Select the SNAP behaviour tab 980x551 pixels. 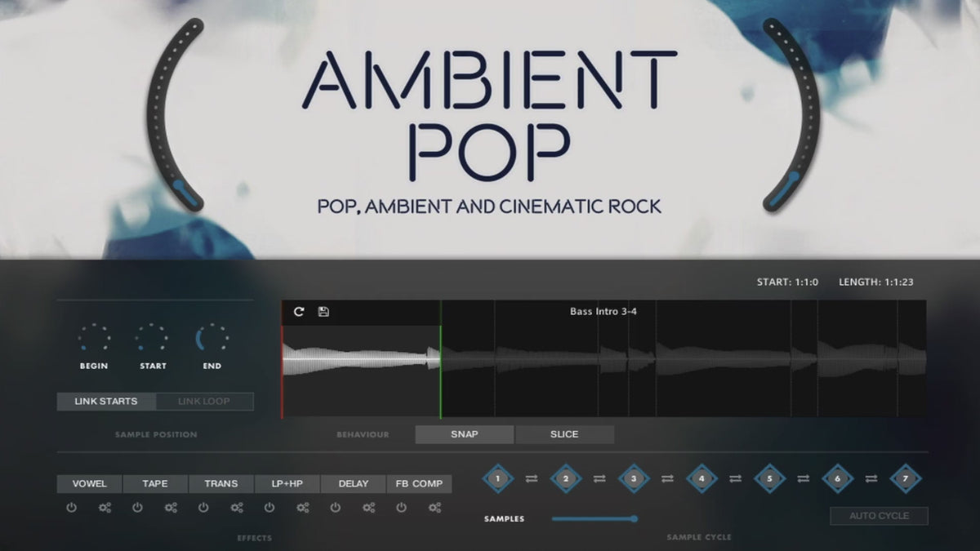(x=465, y=434)
